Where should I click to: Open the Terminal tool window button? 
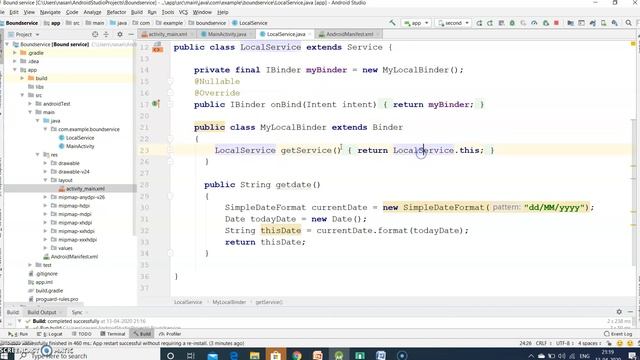[x=112, y=334]
